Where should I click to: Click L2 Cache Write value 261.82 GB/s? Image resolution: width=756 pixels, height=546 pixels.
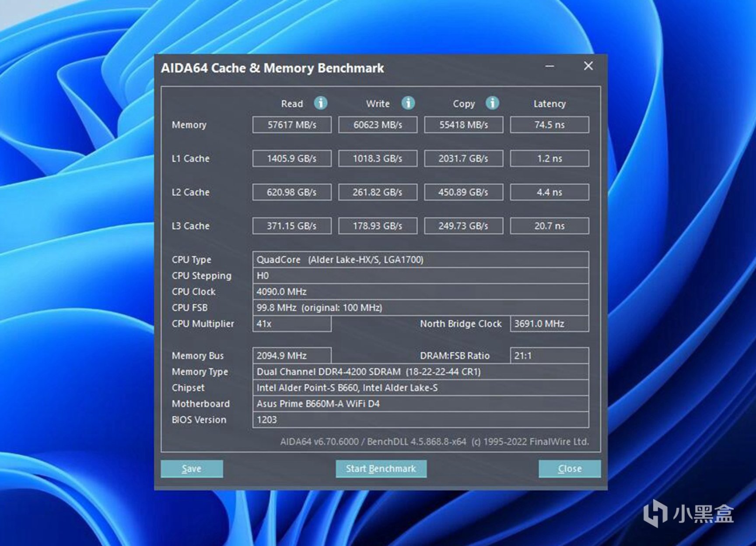pyautogui.click(x=378, y=192)
